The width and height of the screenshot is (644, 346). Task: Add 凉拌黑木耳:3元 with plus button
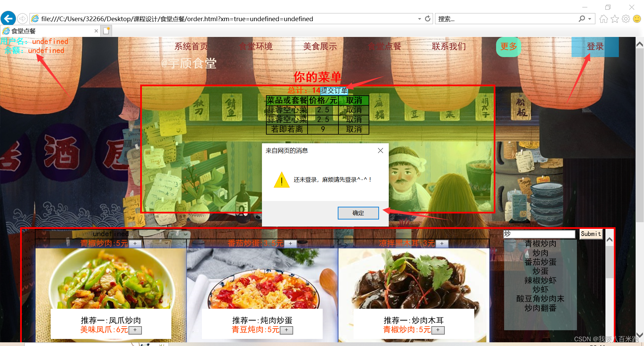[442, 244]
